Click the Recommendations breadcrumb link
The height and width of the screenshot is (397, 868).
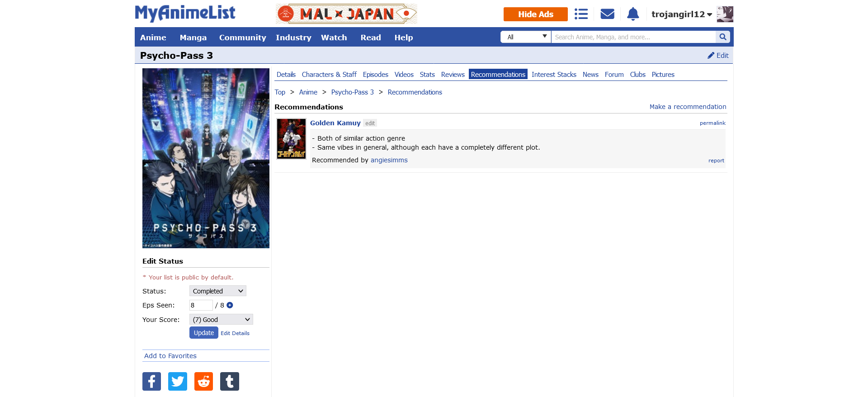[x=415, y=92]
